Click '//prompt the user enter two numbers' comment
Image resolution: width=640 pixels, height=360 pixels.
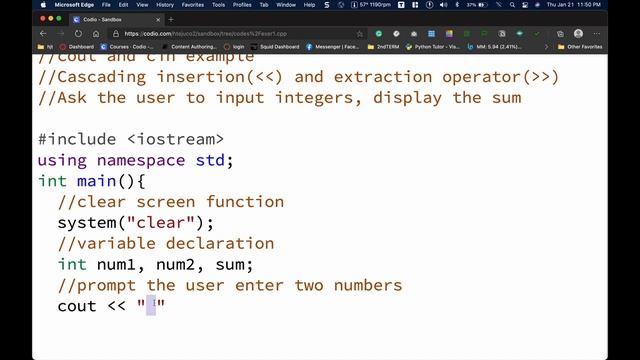tap(230, 285)
